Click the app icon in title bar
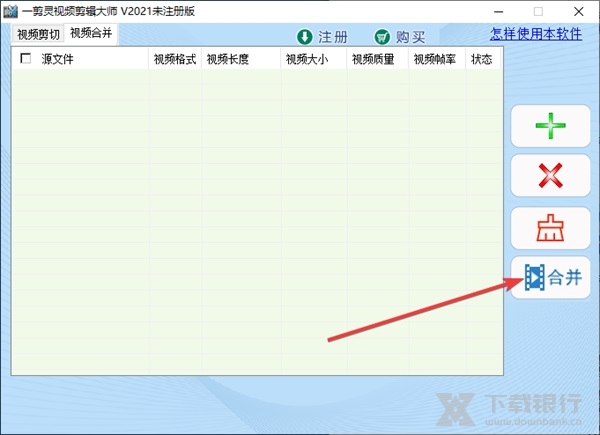Screen dimensions: 600x435 click(10, 11)
